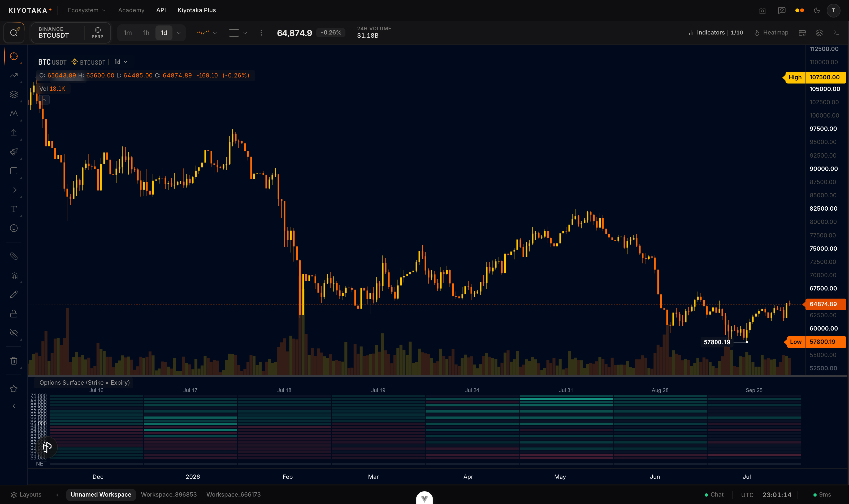
Task: Click the floating cube icon over heatmap
Action: tap(47, 447)
